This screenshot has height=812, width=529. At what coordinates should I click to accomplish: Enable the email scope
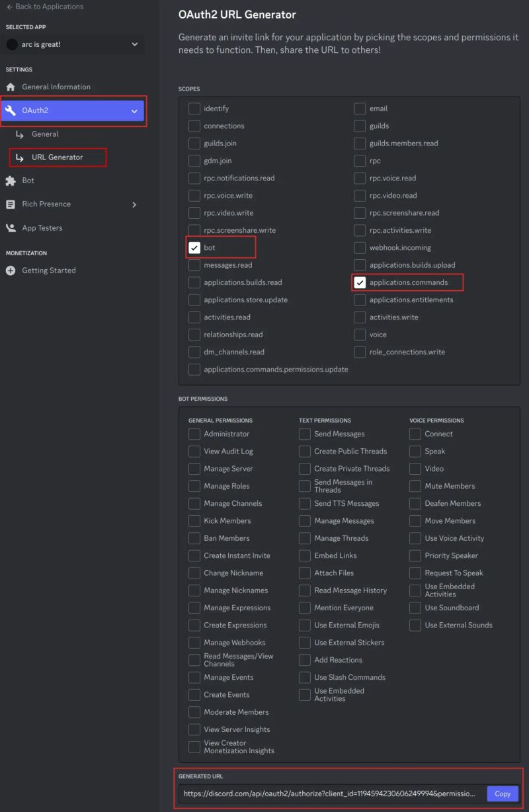[360, 108]
